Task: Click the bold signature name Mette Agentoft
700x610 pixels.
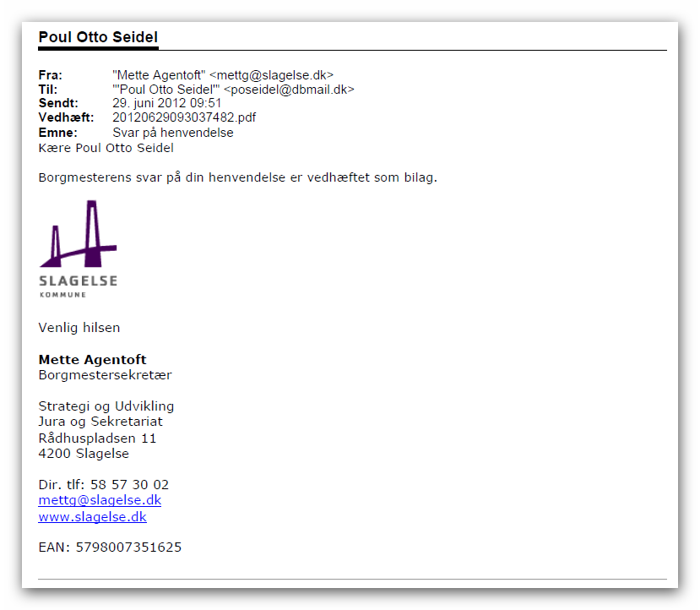Action: tap(92, 360)
